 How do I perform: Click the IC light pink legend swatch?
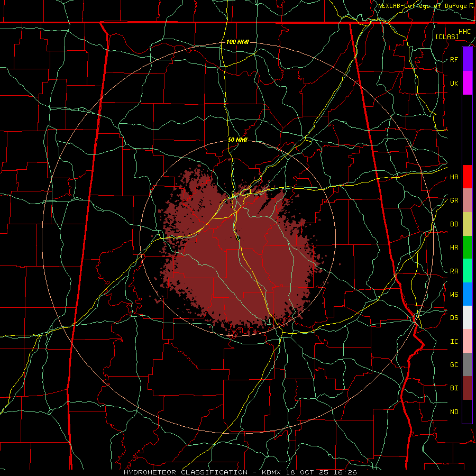coord(467,341)
